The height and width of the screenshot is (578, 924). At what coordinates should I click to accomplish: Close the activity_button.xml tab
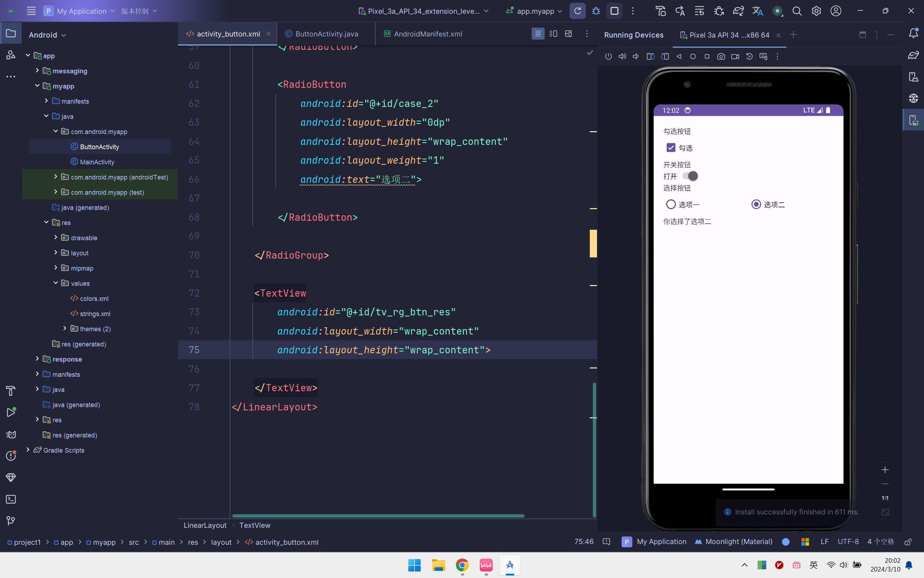tap(269, 34)
